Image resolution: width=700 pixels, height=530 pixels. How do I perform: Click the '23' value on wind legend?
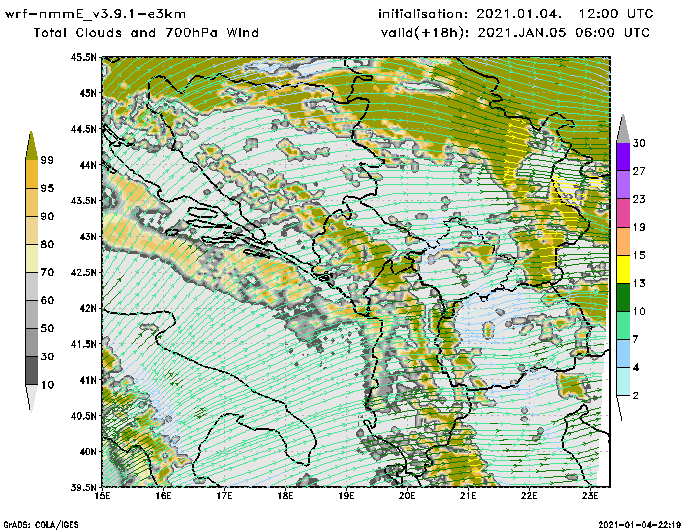(x=639, y=199)
